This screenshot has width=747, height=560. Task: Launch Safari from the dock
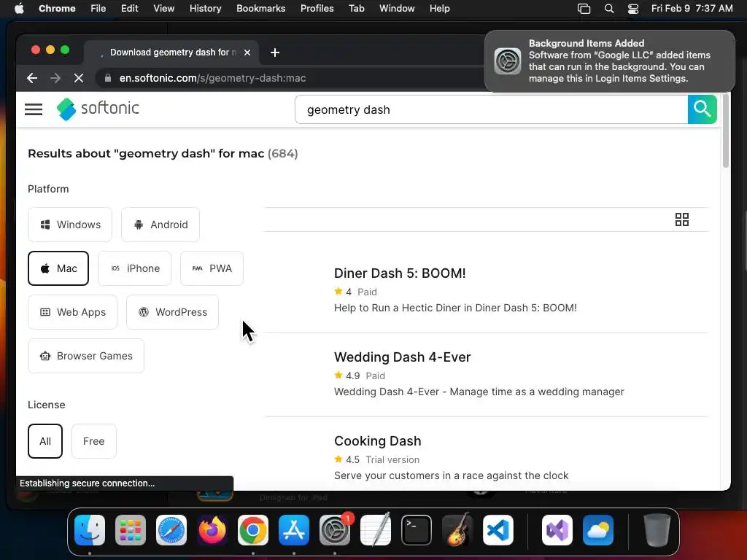click(171, 530)
